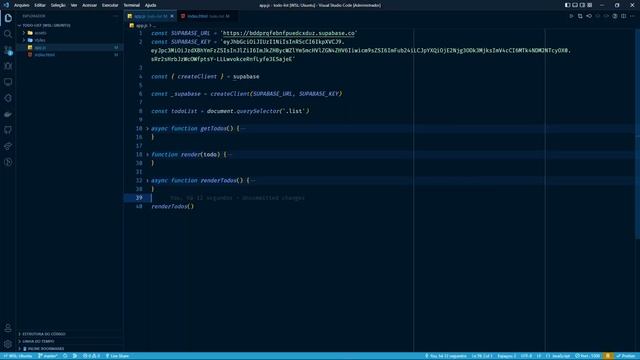Click the git blame status bar item

(446, 356)
